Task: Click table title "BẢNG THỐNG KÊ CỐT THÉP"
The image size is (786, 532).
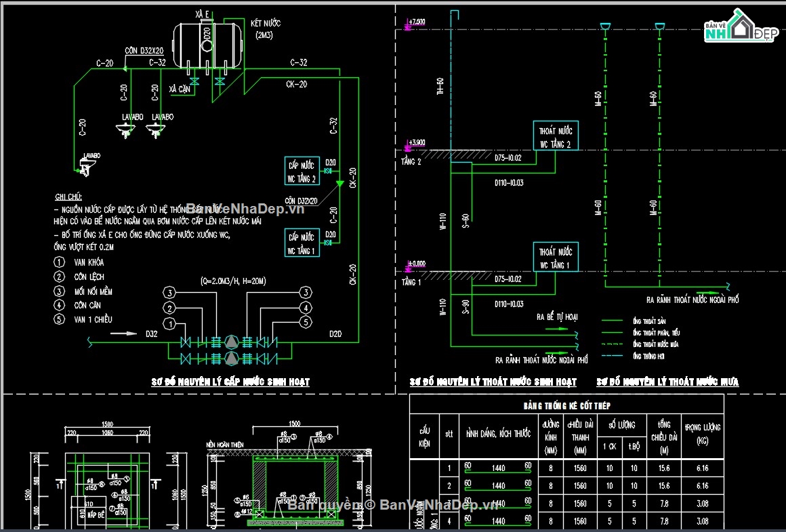Action: tap(567, 405)
